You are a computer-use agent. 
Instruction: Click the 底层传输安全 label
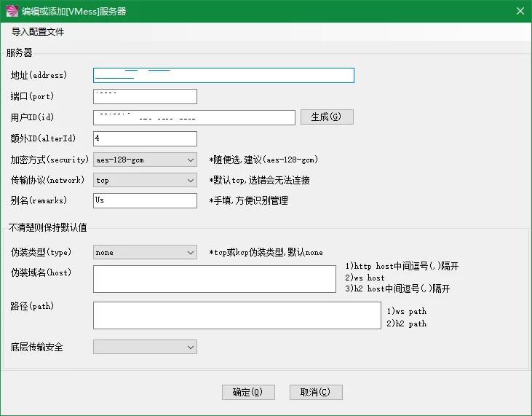coord(36,347)
